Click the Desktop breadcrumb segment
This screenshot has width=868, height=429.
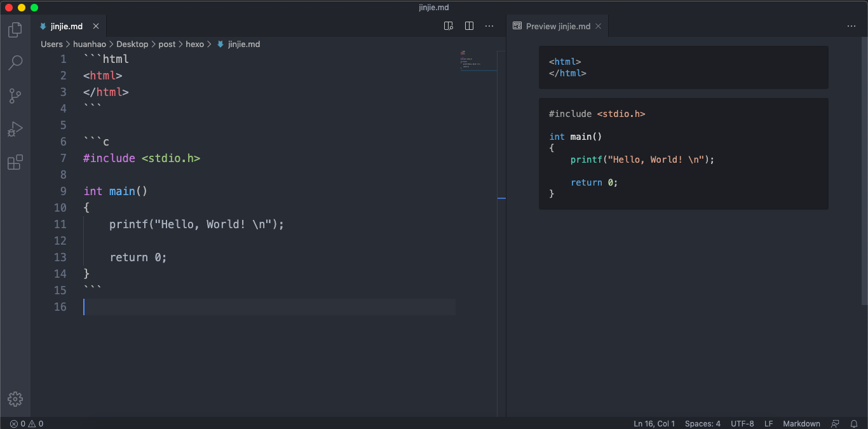coord(132,44)
